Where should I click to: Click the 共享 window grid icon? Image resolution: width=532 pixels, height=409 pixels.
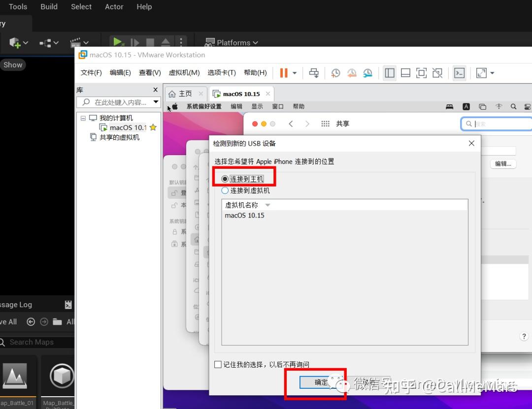click(x=325, y=124)
